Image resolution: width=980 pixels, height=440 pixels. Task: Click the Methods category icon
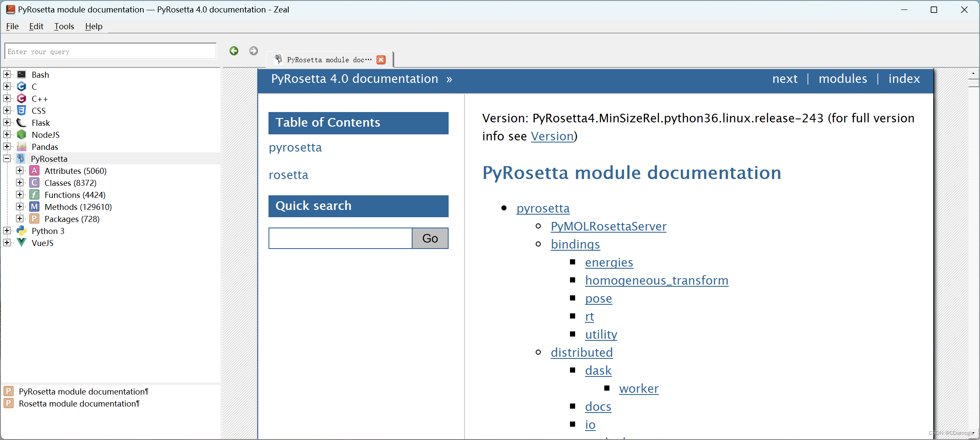[x=34, y=207]
